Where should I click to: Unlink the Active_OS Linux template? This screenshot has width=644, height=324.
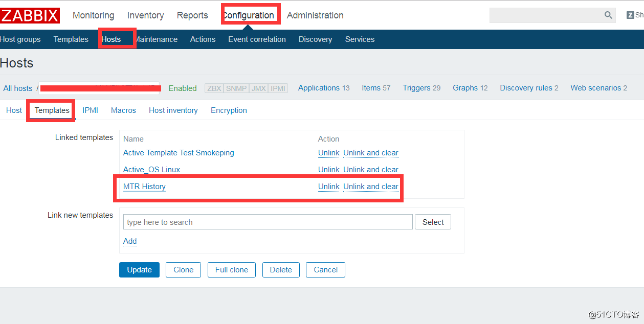328,170
